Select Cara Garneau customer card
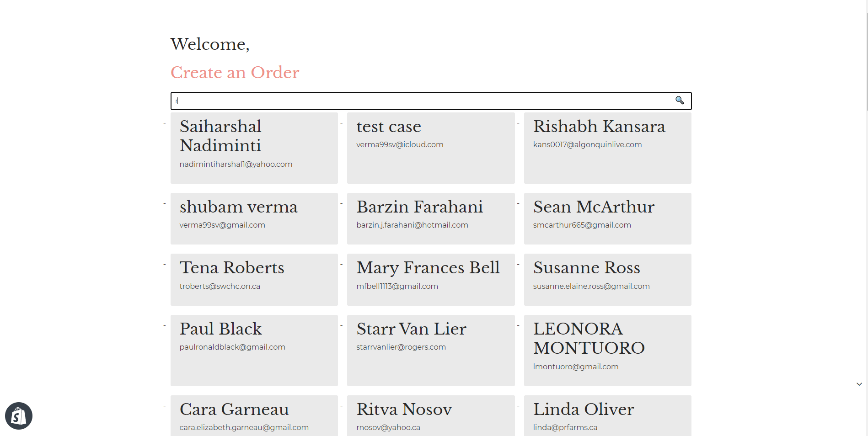The image size is (868, 436). pyautogui.click(x=254, y=415)
